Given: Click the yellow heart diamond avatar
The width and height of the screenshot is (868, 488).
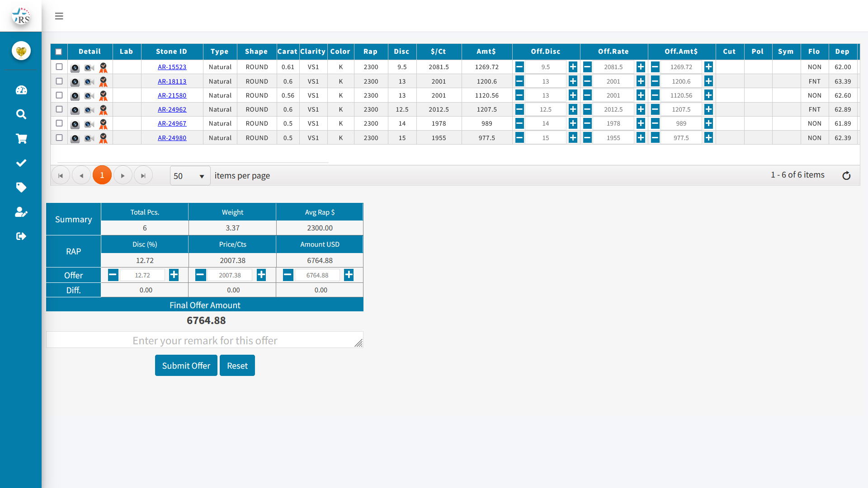Looking at the screenshot, I should click(x=21, y=51).
